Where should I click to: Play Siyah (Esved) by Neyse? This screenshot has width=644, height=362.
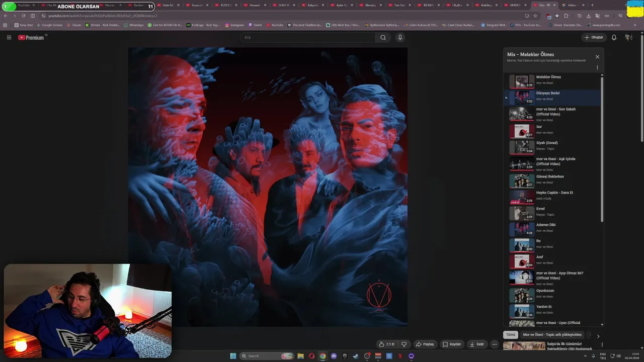[552, 147]
